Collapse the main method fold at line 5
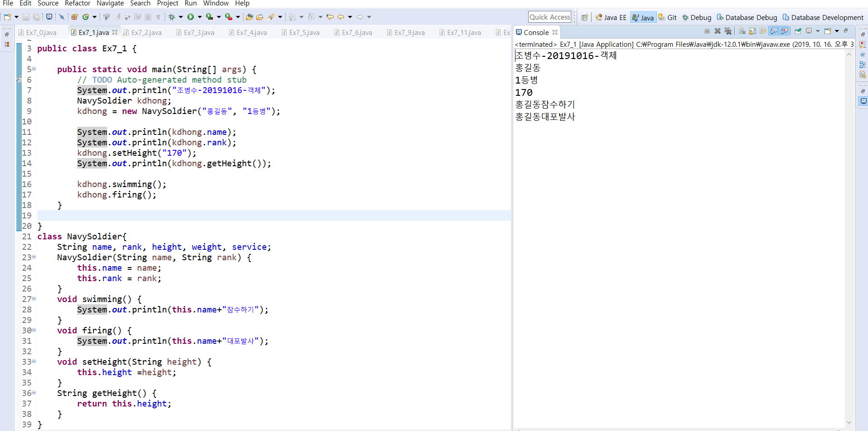This screenshot has height=431, width=868. [x=34, y=69]
